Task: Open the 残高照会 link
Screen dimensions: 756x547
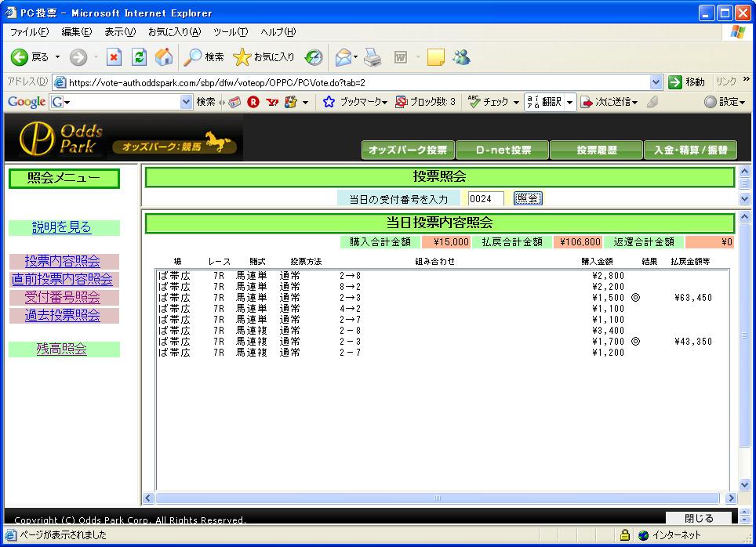Action: (x=62, y=349)
